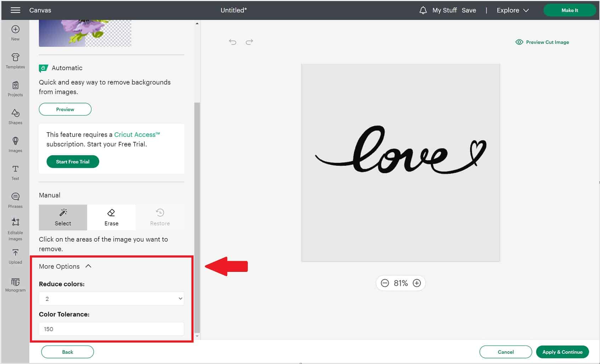Screen dimensions: 600x364
Task: Open the Shapes panel
Action: click(x=15, y=116)
